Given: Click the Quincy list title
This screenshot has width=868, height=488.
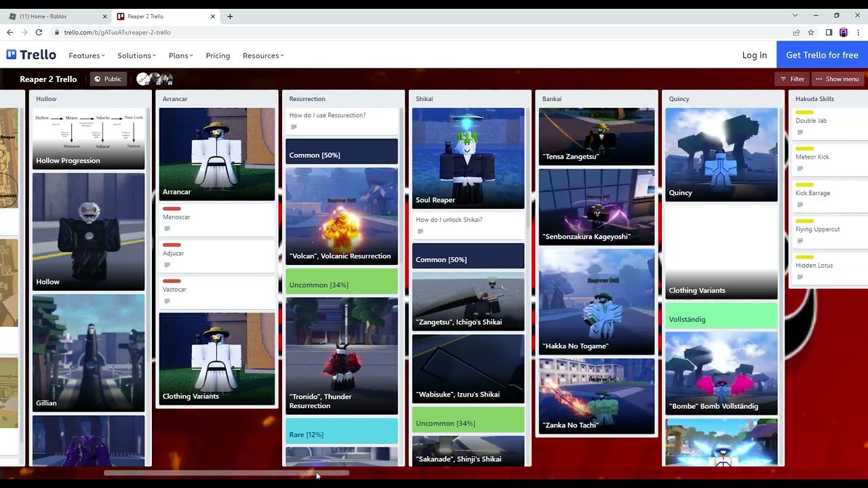Looking at the screenshot, I should (679, 99).
